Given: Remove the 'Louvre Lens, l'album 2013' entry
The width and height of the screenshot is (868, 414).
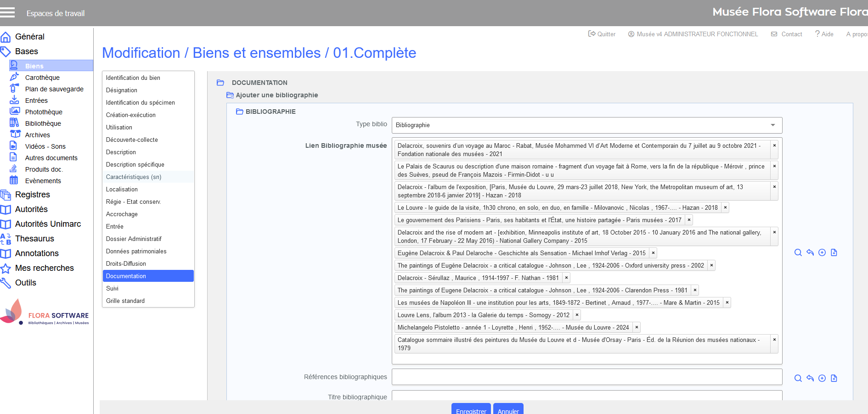Looking at the screenshot, I should pos(577,315).
